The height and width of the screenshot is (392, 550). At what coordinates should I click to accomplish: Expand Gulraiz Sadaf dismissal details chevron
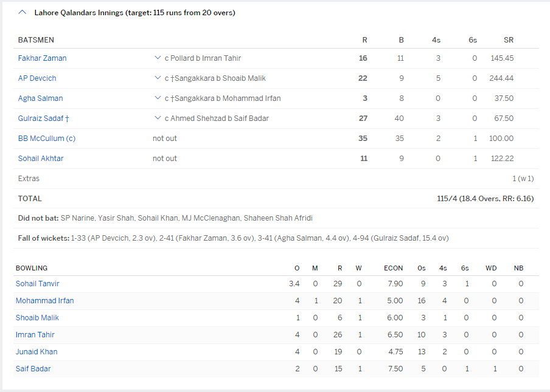click(158, 119)
